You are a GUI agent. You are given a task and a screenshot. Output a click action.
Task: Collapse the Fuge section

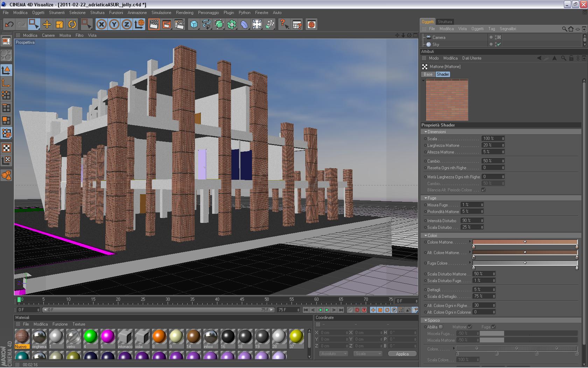426,198
